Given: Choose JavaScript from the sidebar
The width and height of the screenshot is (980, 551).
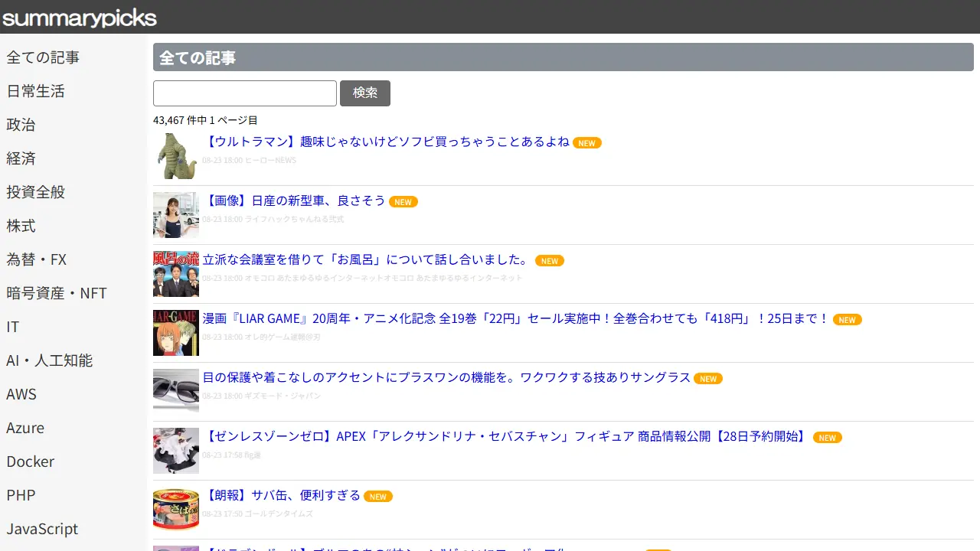Looking at the screenshot, I should pyautogui.click(x=42, y=529).
